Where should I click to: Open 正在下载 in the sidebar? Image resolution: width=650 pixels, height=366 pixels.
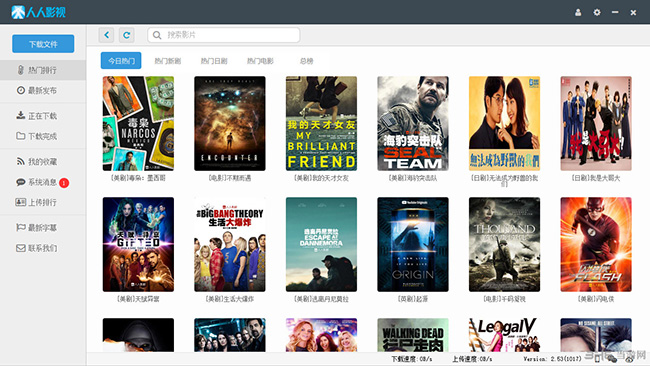(x=43, y=116)
